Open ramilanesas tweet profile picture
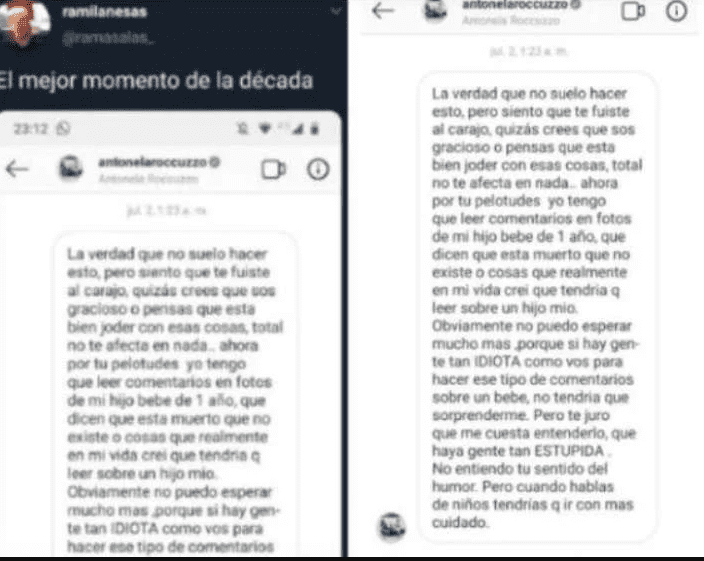Screen dimensions: 704x561 click(23, 22)
